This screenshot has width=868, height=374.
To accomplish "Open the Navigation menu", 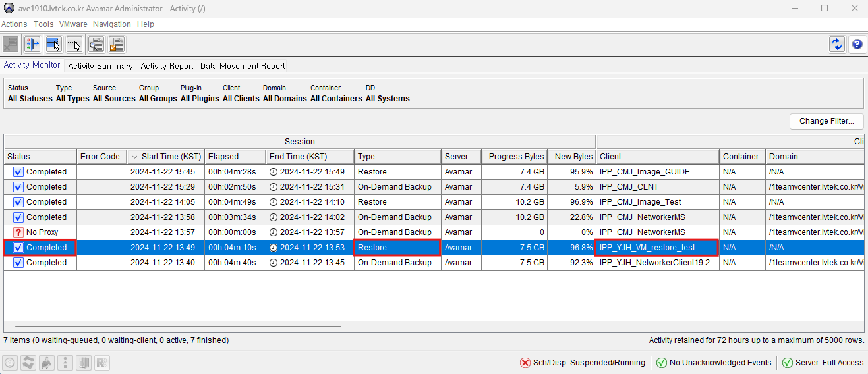I will 112,24.
